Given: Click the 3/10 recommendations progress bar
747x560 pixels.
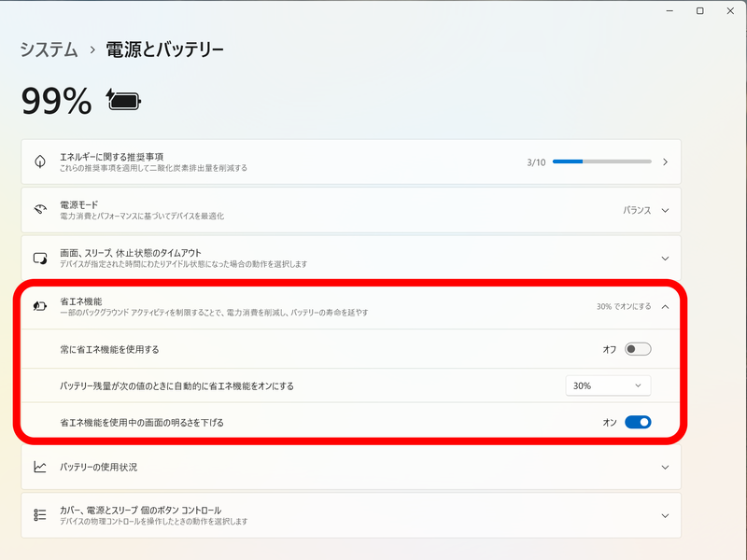Looking at the screenshot, I should [x=601, y=161].
